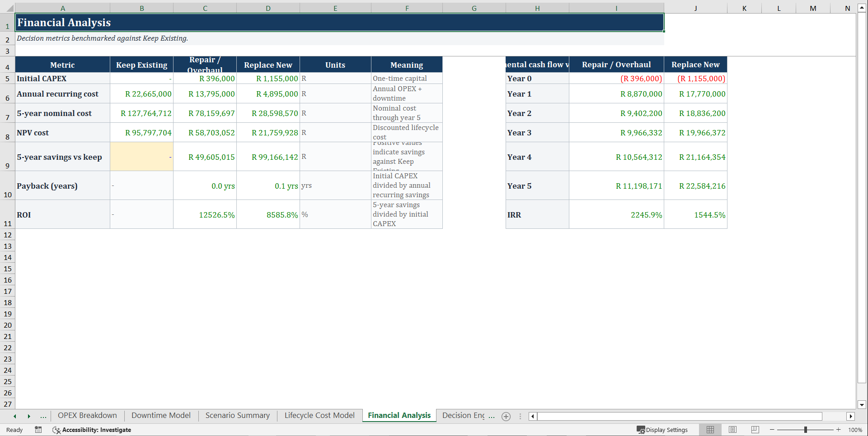Screen dimensions: 868x436
Task: Open the macro recording status icon
Action: point(38,430)
